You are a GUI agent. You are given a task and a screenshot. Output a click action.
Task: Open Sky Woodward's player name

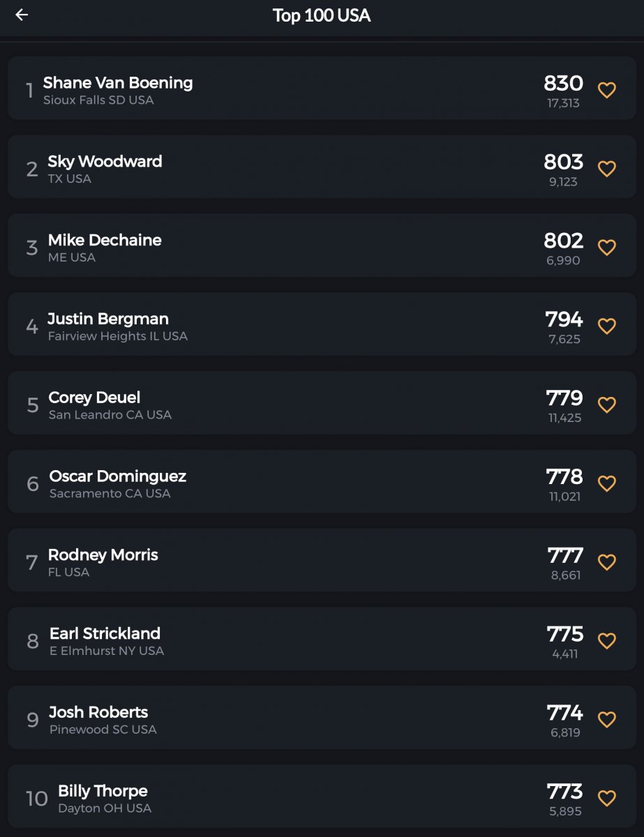[105, 162]
